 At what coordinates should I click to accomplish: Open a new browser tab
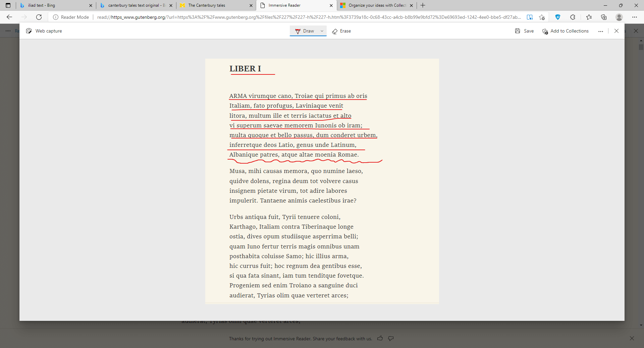click(423, 5)
